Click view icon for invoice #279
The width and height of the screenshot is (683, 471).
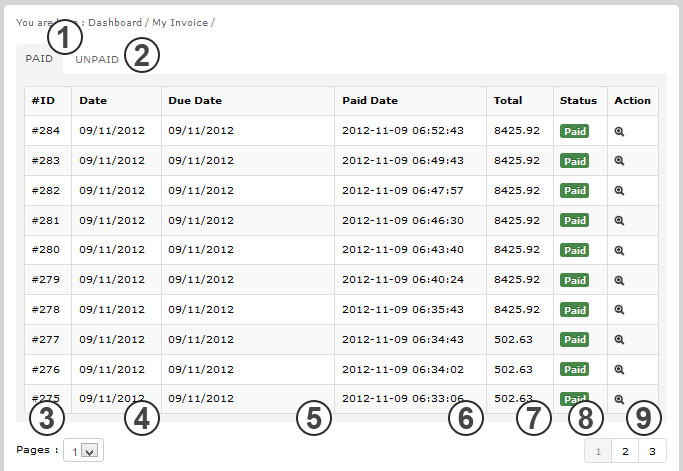pyautogui.click(x=619, y=280)
